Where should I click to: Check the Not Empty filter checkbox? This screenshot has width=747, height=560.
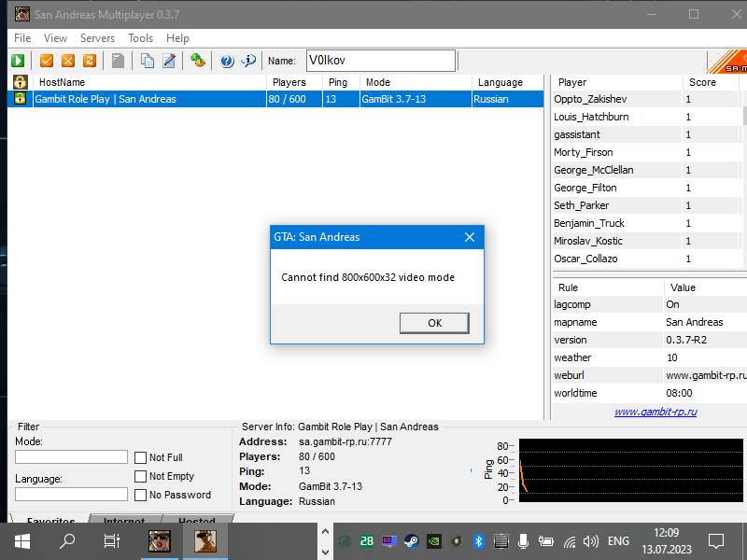pos(141,476)
